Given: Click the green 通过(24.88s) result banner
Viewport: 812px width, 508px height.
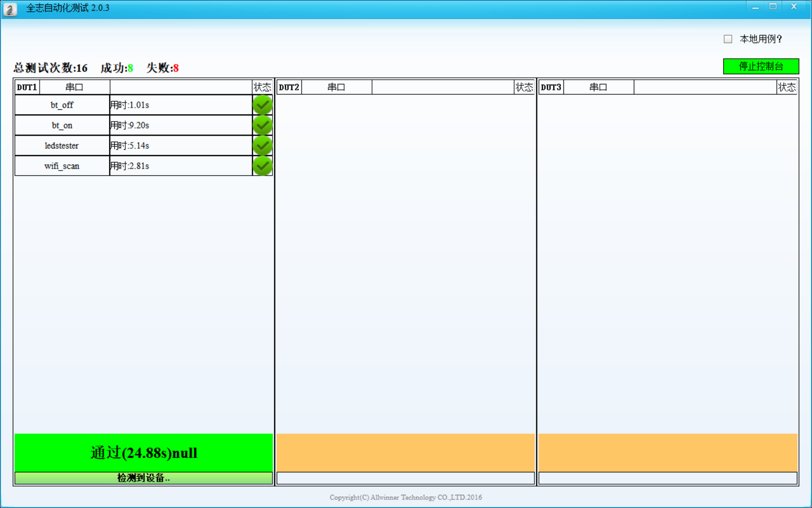Looking at the screenshot, I should [144, 453].
